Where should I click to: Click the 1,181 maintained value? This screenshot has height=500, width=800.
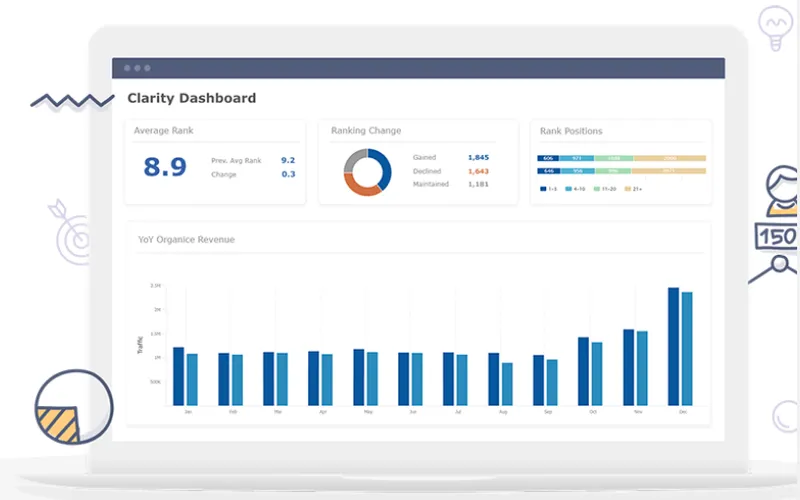(478, 184)
